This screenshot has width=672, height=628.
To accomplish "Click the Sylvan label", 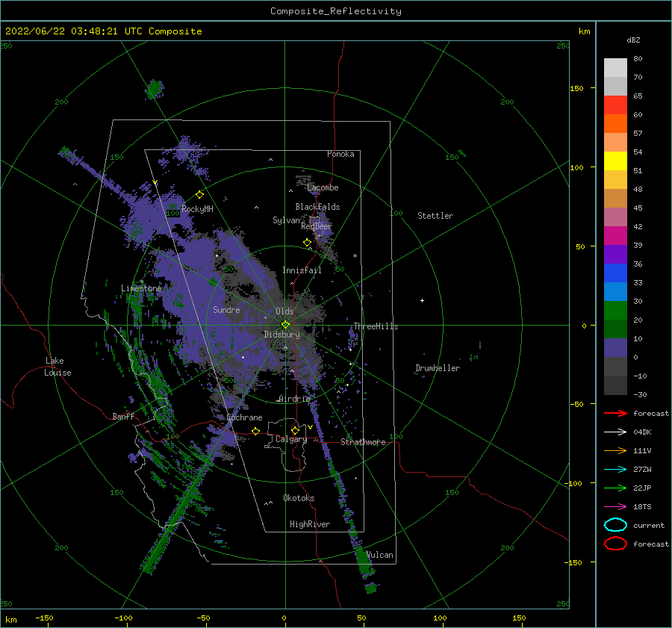I will tap(286, 220).
